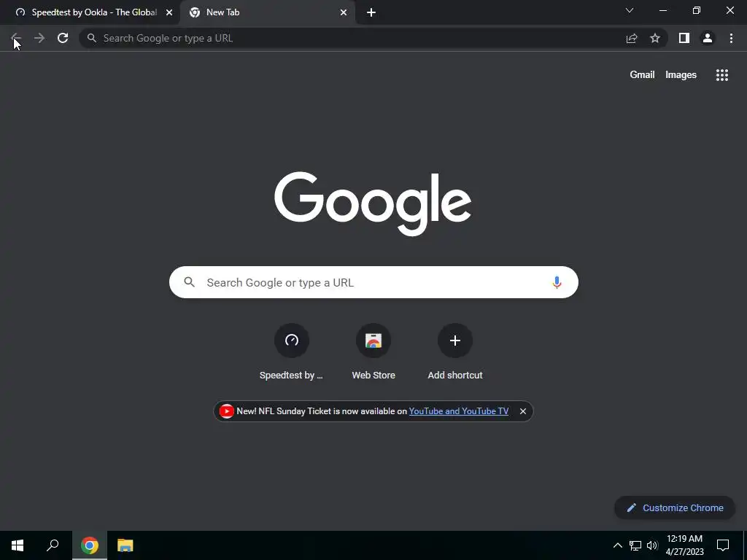Open the Google apps grid
Image resolution: width=747 pixels, height=560 pixels.
(722, 75)
